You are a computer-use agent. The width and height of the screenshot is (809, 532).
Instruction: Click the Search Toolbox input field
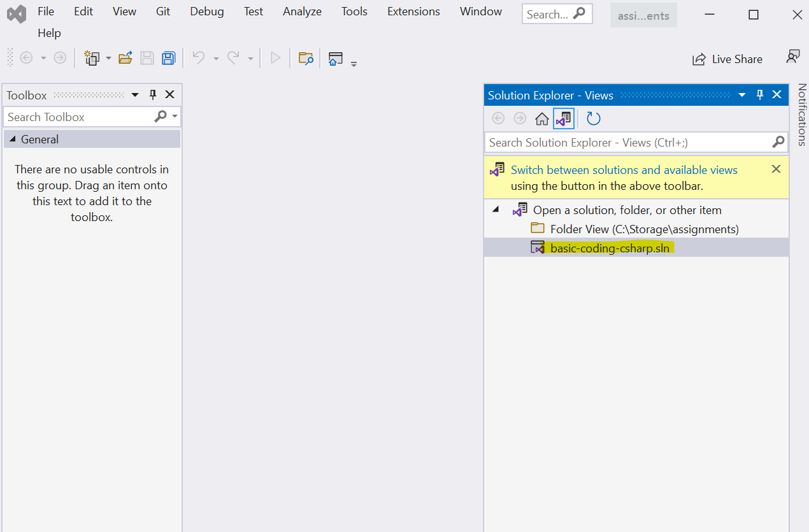80,117
